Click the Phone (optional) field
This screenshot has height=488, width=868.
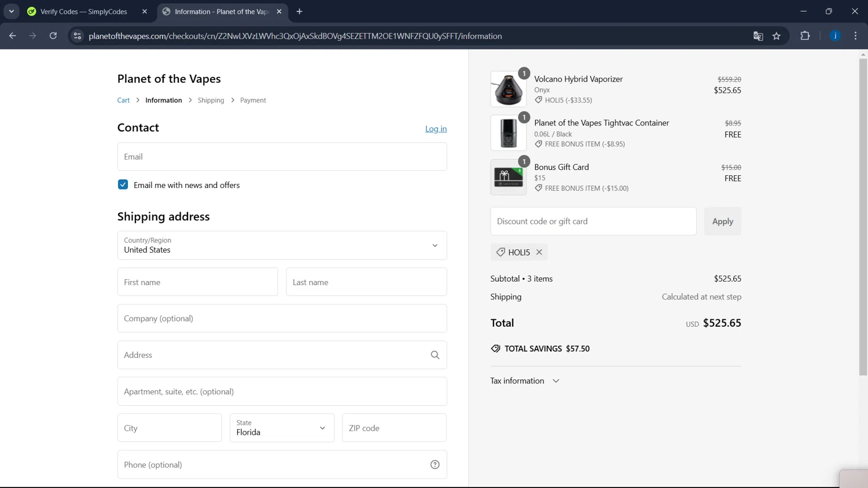pos(282,465)
